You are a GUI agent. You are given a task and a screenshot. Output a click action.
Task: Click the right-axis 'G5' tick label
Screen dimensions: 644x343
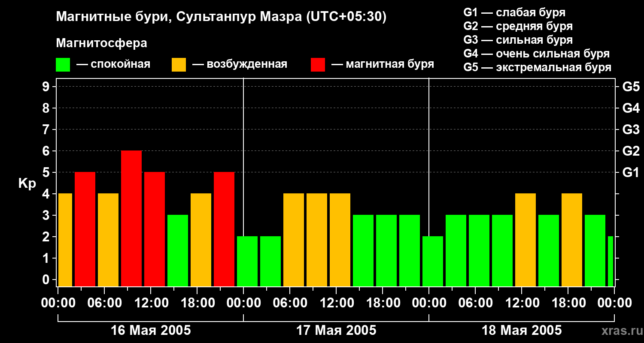(631, 87)
